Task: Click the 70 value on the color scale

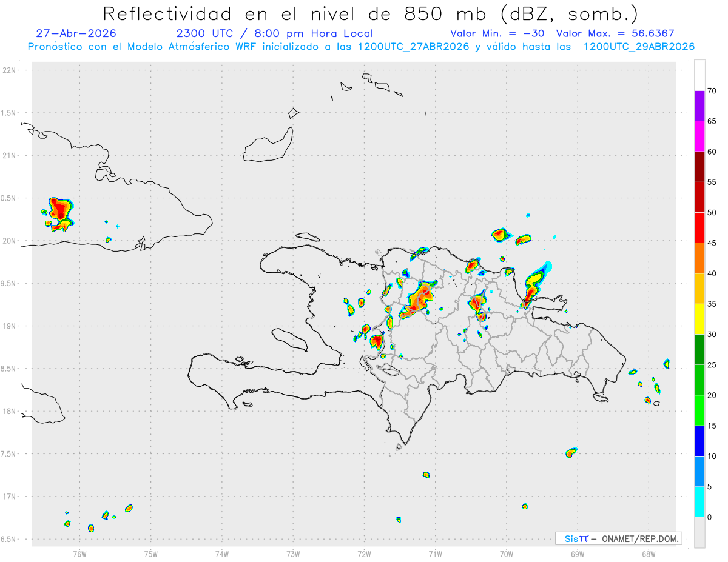Action: point(712,91)
